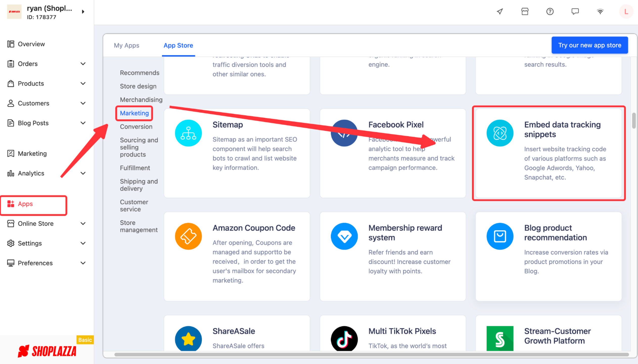This screenshot has height=364, width=638.
Task: Click the ShareASale star icon
Action: coord(188,338)
